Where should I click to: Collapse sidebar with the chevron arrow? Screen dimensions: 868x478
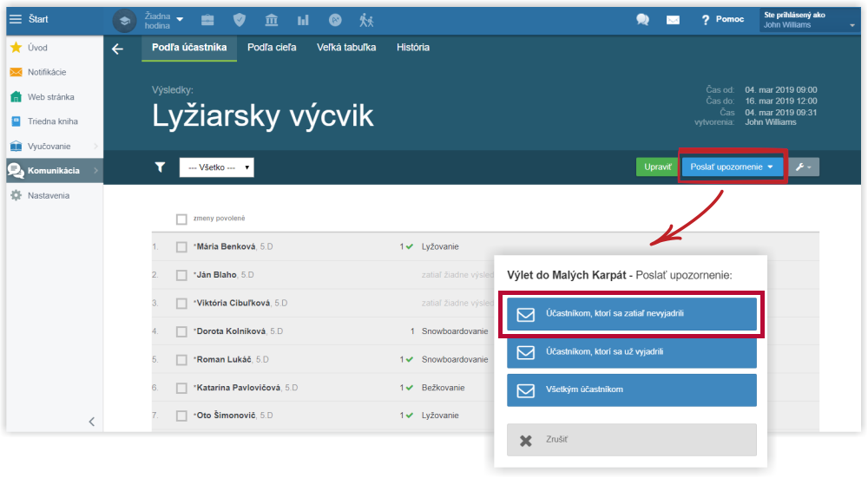[x=92, y=422]
